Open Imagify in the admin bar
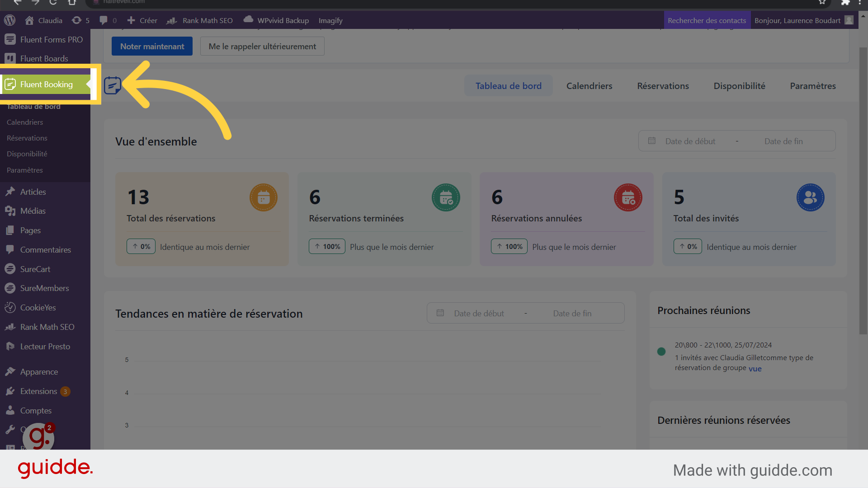Screen dimensions: 868x488 click(x=330, y=20)
